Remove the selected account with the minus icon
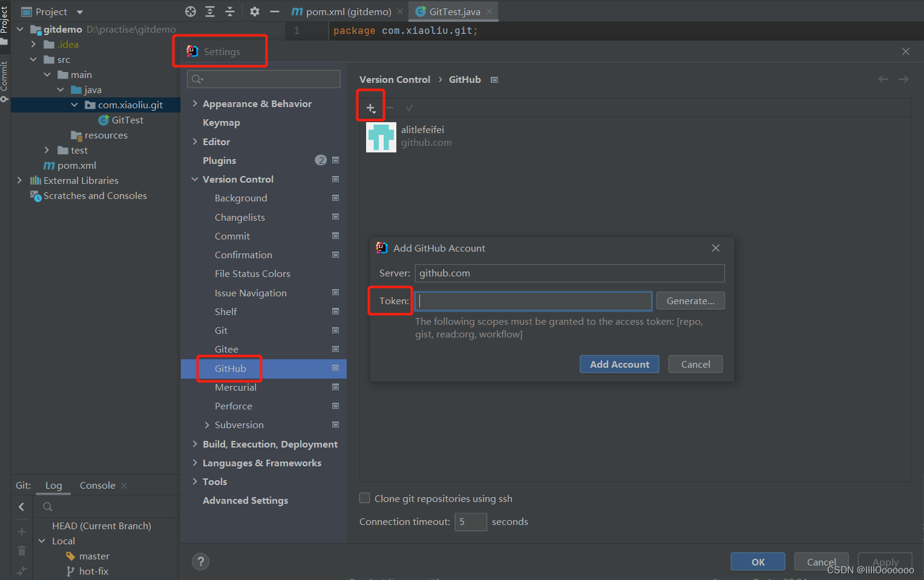The height and width of the screenshot is (580, 924). pyautogui.click(x=390, y=108)
